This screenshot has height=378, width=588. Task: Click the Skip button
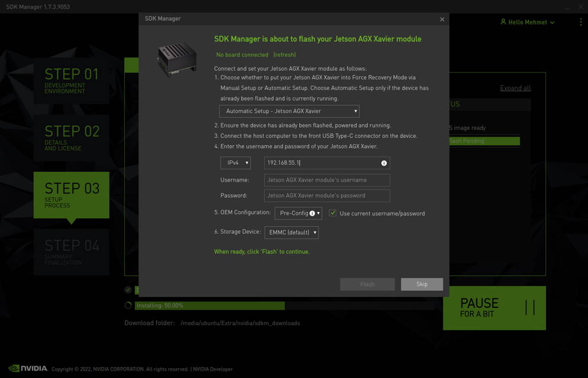point(422,284)
